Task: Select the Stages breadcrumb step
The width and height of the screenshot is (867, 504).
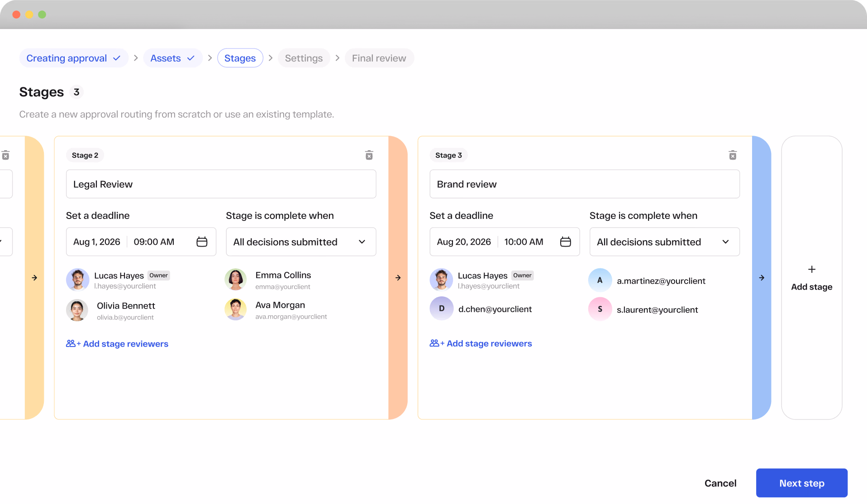Action: pyautogui.click(x=240, y=58)
